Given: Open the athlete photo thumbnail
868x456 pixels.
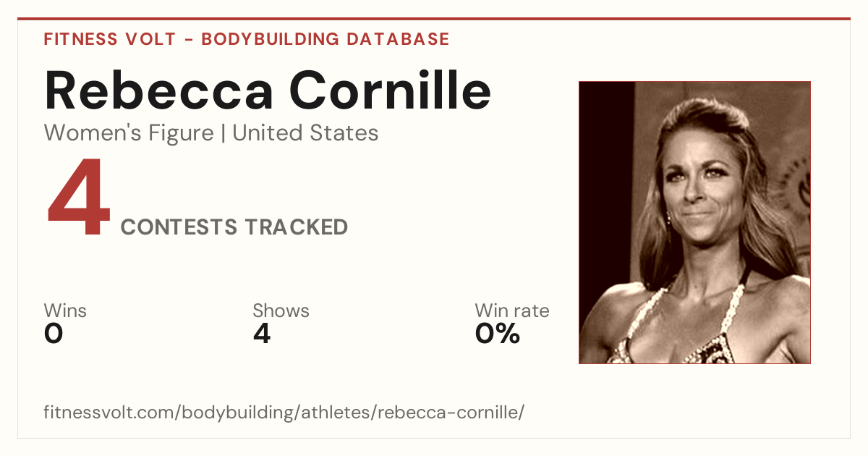Looking at the screenshot, I should pos(694,222).
